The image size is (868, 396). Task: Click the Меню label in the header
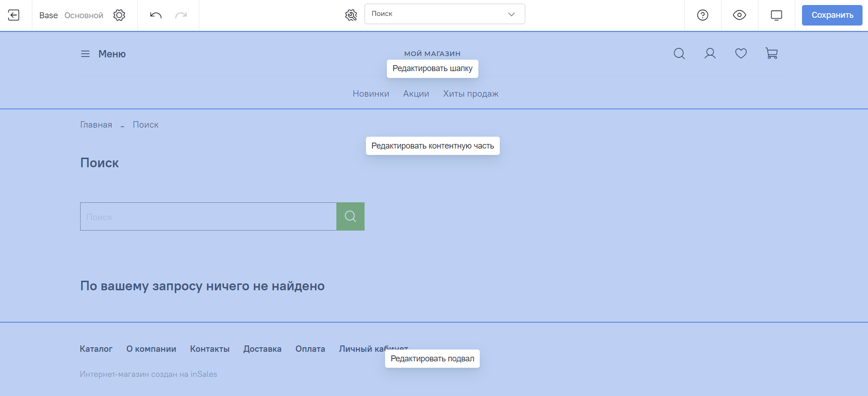click(x=112, y=54)
